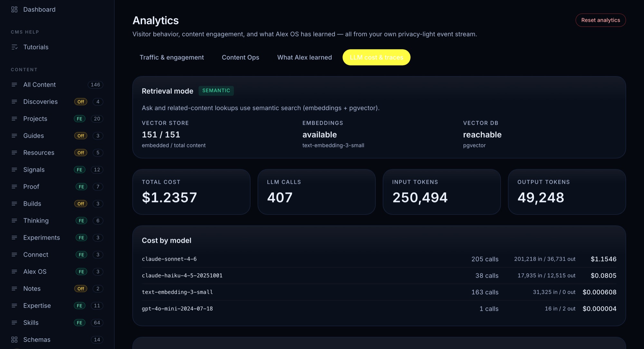Viewport: 644px width, 349px height.
Task: Click the SEMANTIC retrieval mode badge
Action: 216,91
